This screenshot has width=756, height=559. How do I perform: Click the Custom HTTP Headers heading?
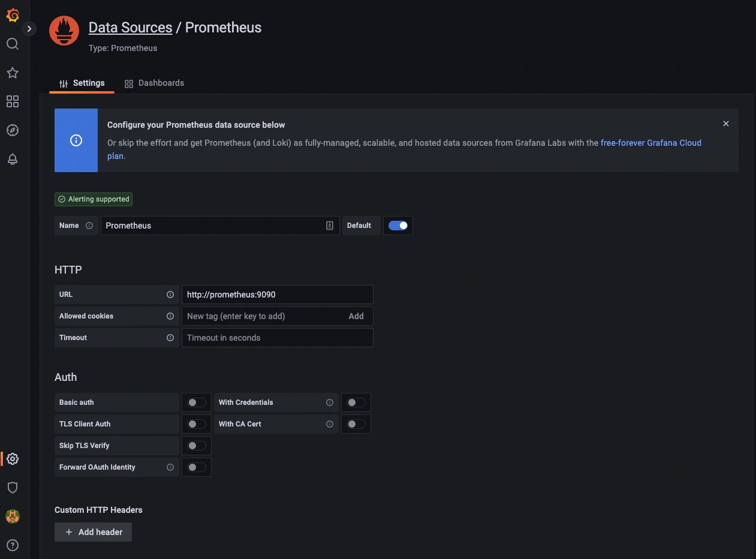(x=98, y=510)
